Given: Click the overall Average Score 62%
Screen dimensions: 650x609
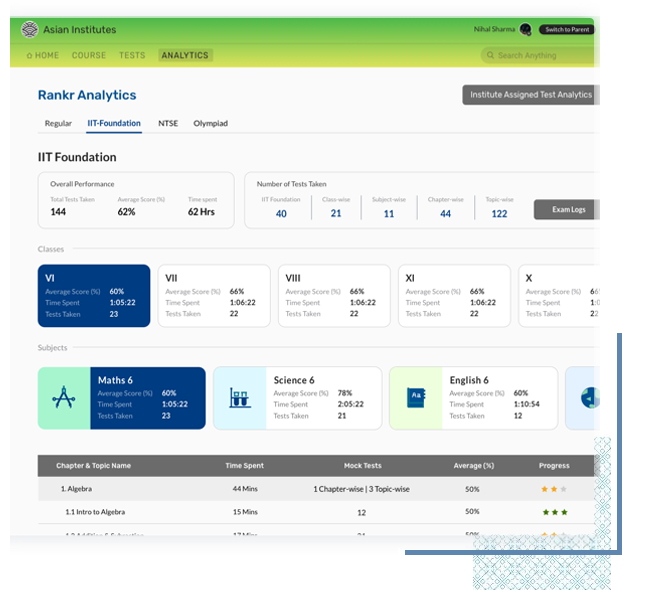Looking at the screenshot, I should [126, 212].
